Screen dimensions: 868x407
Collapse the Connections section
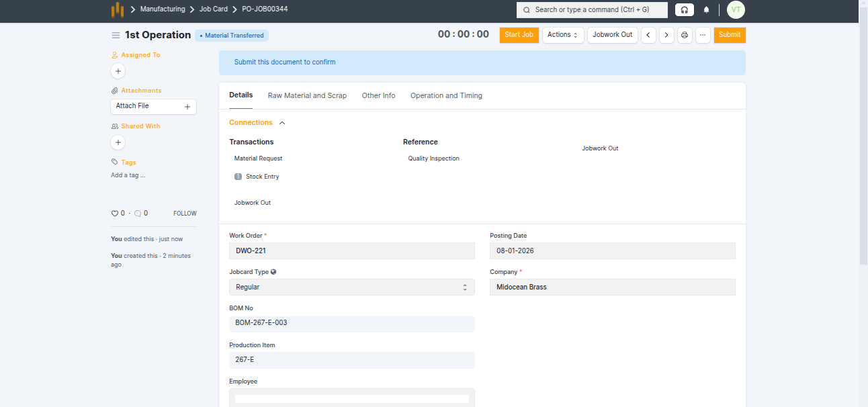point(282,123)
